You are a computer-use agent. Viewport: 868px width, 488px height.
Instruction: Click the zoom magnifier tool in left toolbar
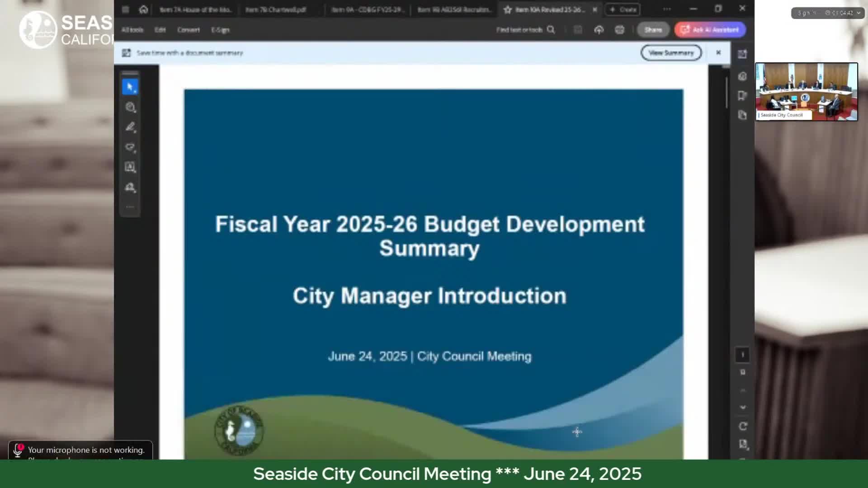[x=130, y=108]
